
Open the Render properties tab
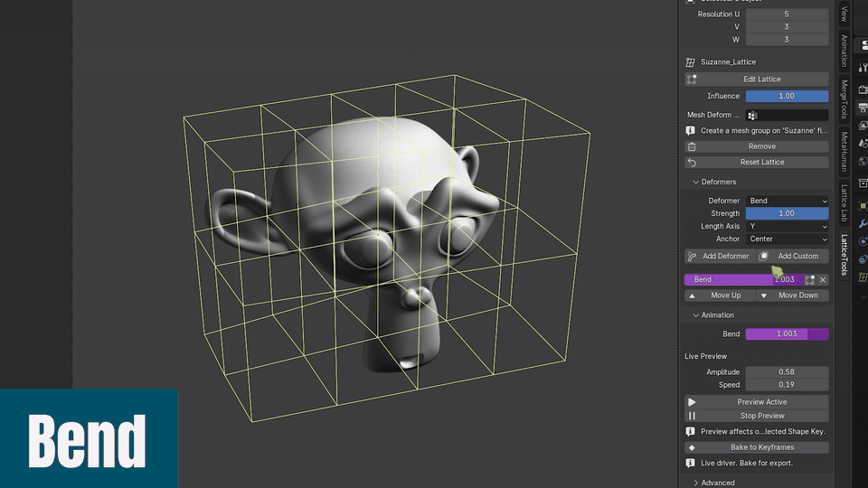pyautogui.click(x=863, y=89)
